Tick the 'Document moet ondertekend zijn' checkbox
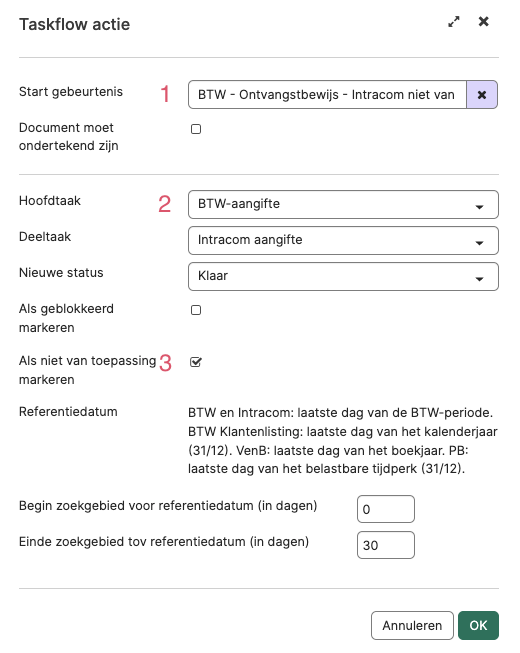The image size is (520, 653). tap(196, 129)
